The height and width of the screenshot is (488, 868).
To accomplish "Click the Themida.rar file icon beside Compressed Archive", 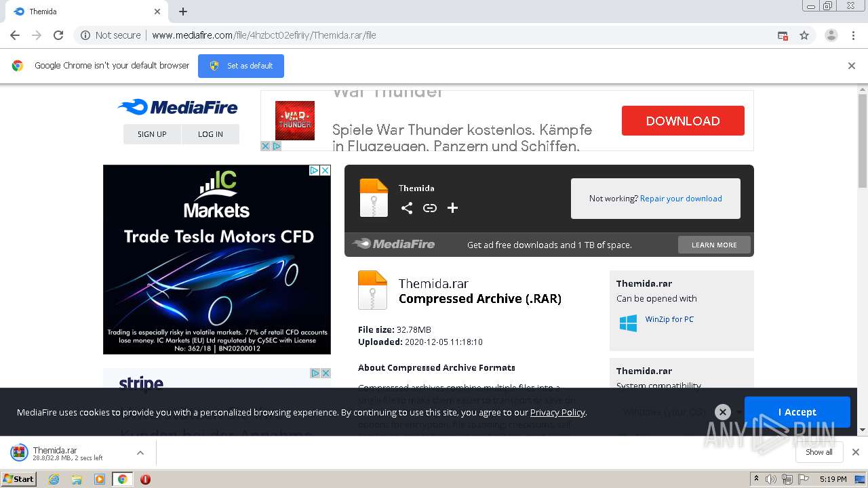I will [x=372, y=290].
